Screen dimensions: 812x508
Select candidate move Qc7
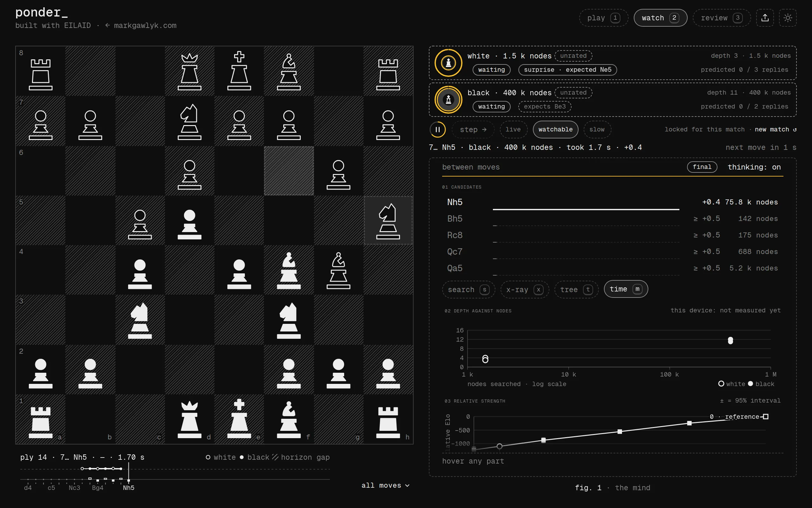[x=612, y=252]
